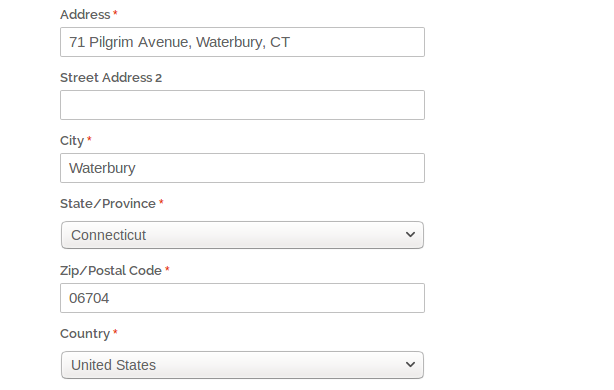The width and height of the screenshot is (614, 390).
Task: Open the State/Province dropdown
Action: point(242,235)
